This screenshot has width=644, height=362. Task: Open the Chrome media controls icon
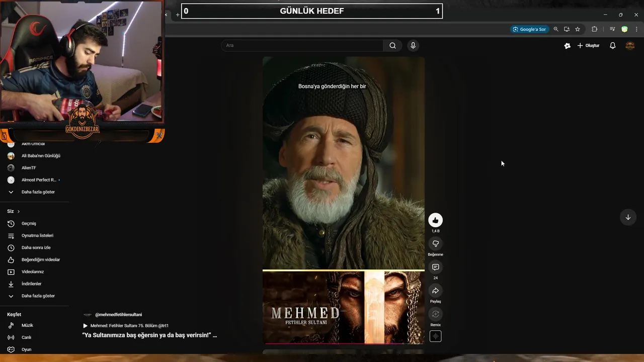pyautogui.click(x=612, y=29)
